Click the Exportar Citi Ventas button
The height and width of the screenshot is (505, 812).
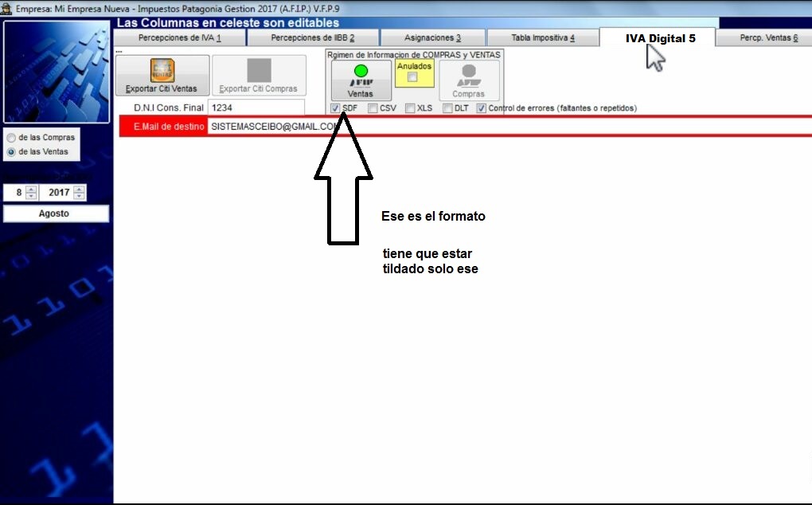[x=162, y=76]
